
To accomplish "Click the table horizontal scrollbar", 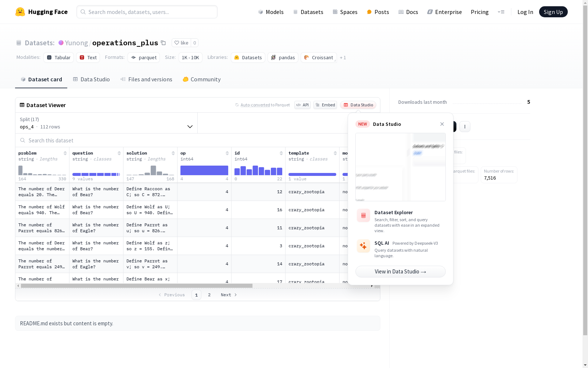I will coord(137,286).
